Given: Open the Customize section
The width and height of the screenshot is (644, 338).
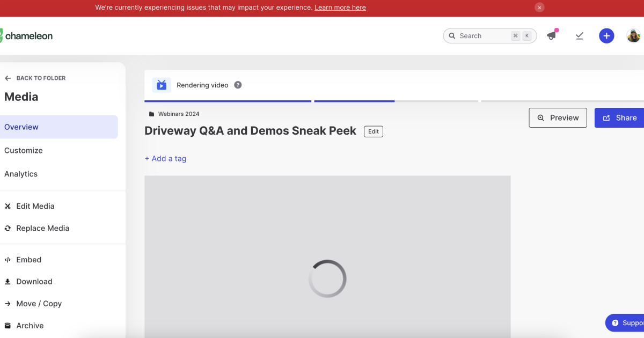Looking at the screenshot, I should pyautogui.click(x=24, y=151).
